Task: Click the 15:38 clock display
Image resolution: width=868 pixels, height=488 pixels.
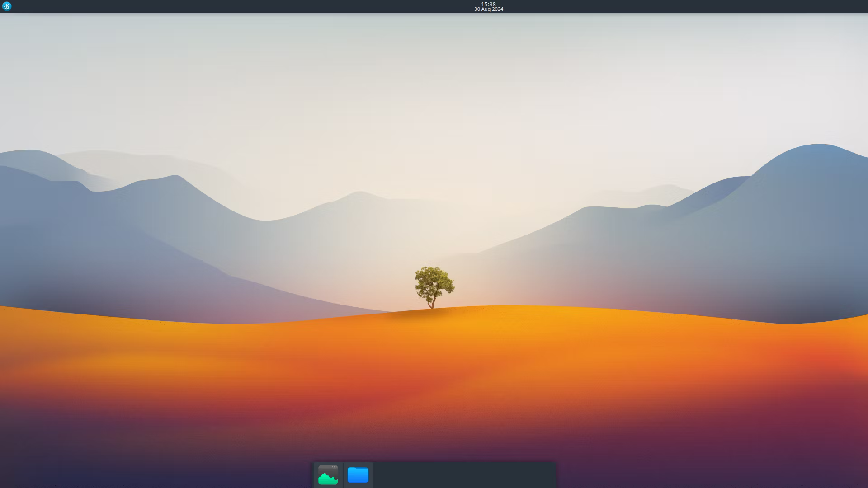Action: pyautogui.click(x=488, y=4)
